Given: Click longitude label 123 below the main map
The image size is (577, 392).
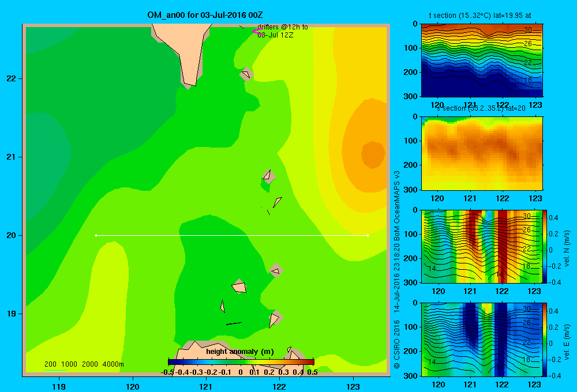Looking at the screenshot, I should point(353,386).
